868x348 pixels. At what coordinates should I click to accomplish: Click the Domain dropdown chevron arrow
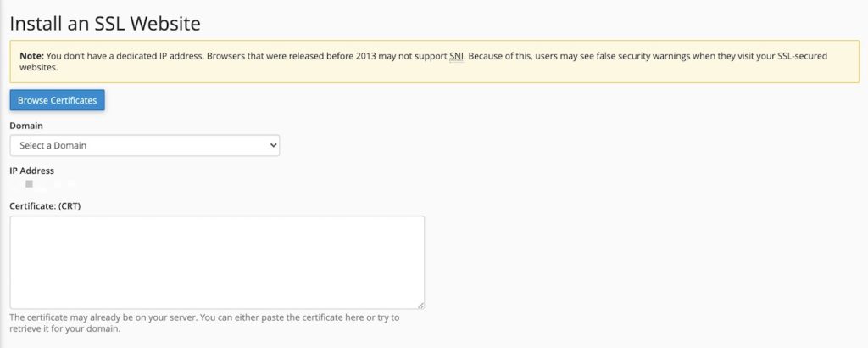point(272,146)
